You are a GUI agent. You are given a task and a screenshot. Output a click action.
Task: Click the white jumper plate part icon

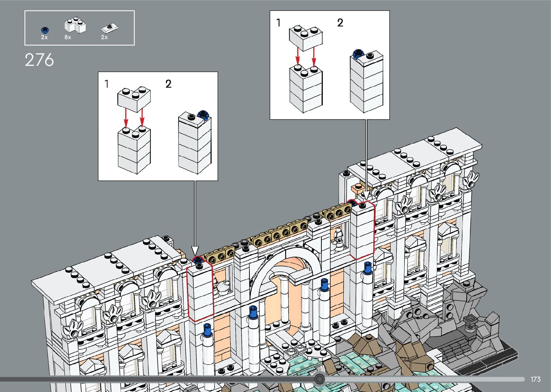pos(110,28)
